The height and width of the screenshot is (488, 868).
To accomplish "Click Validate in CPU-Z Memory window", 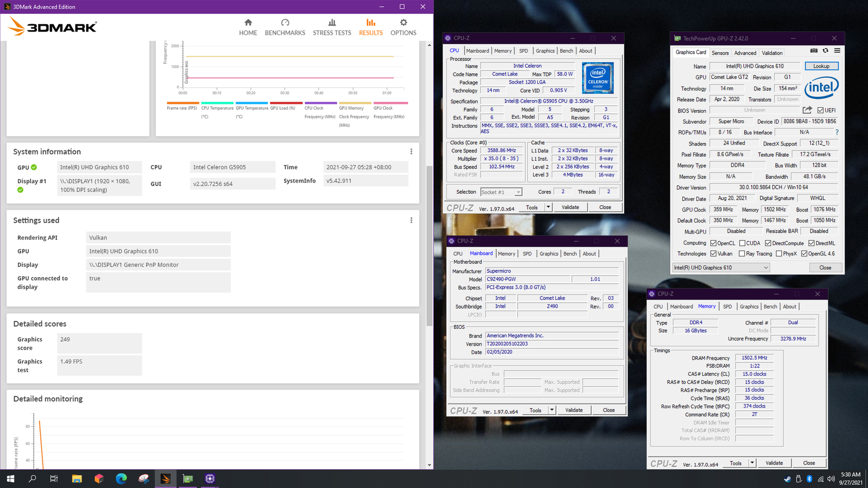I will [x=774, y=463].
